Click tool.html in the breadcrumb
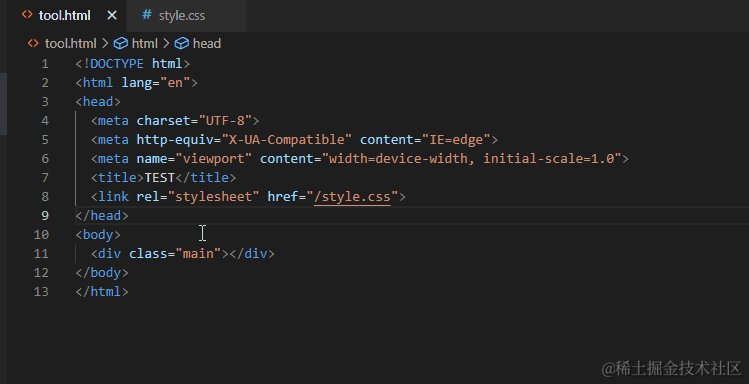749x384 pixels. (x=70, y=43)
